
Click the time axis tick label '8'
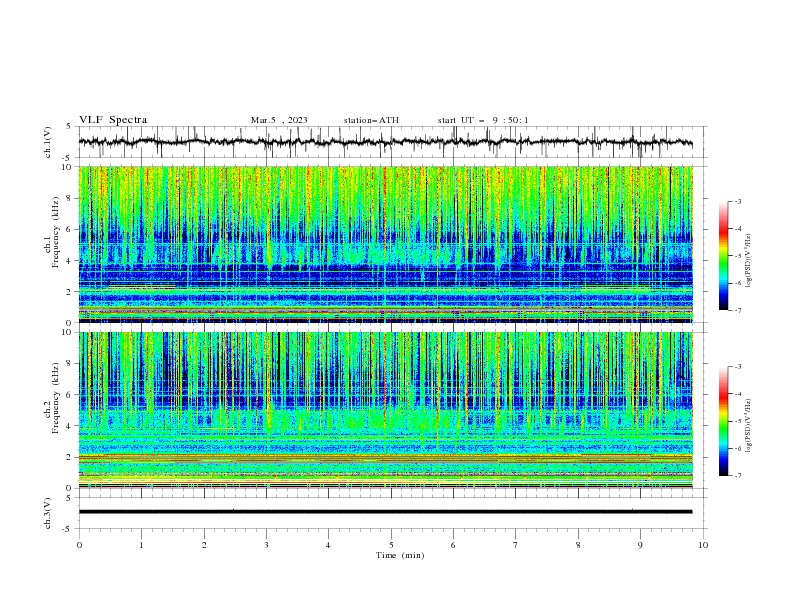(x=578, y=545)
